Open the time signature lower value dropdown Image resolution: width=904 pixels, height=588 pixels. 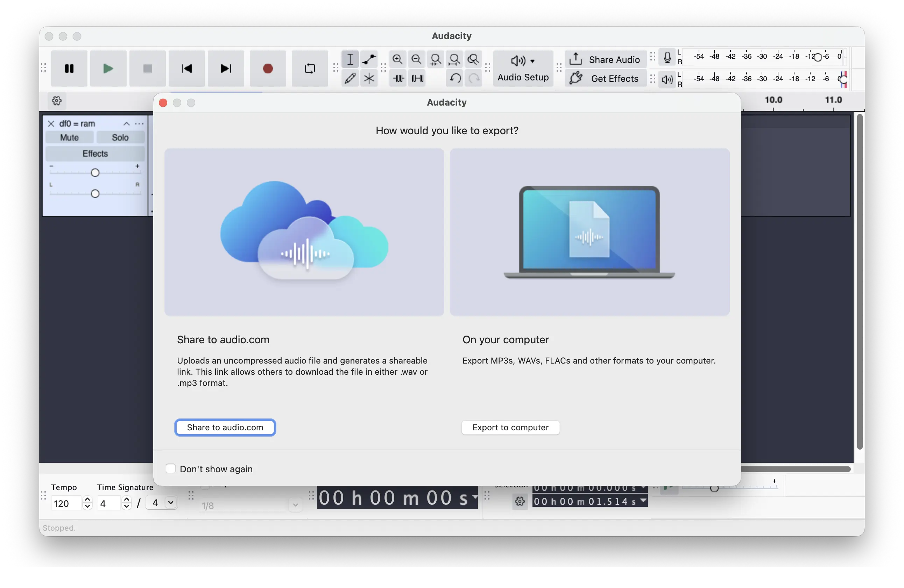(162, 503)
